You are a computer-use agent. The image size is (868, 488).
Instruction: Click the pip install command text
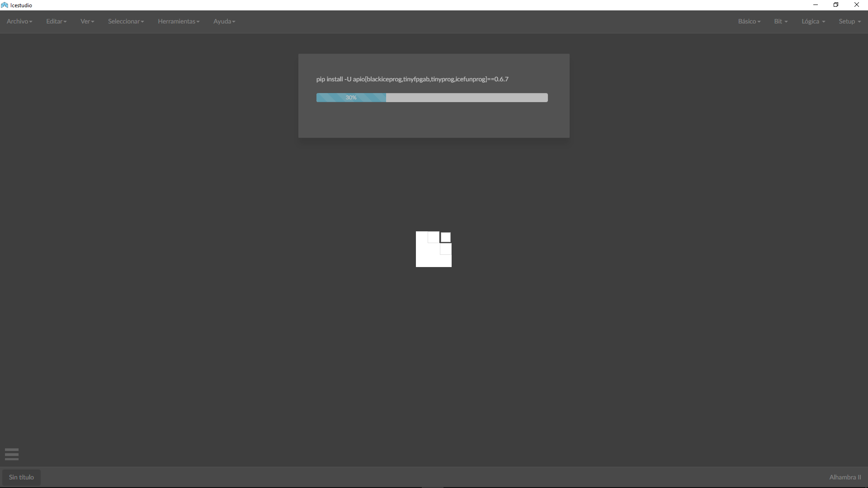412,79
